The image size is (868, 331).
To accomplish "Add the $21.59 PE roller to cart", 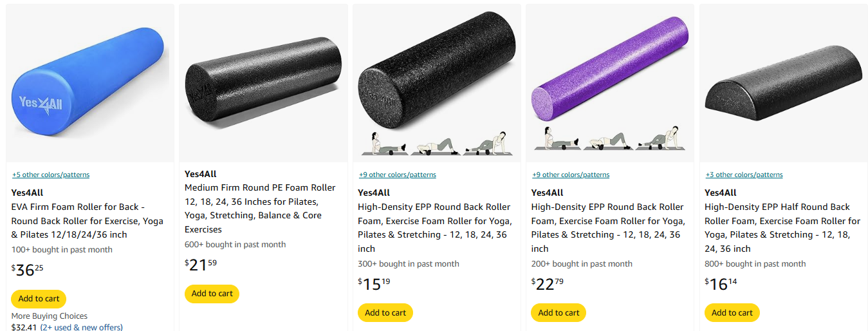I will coord(212,294).
